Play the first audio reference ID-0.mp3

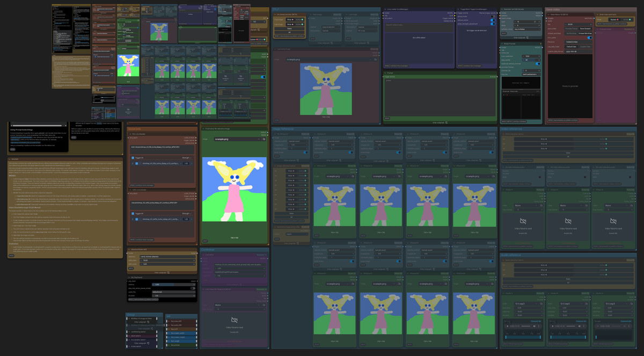click(508, 326)
